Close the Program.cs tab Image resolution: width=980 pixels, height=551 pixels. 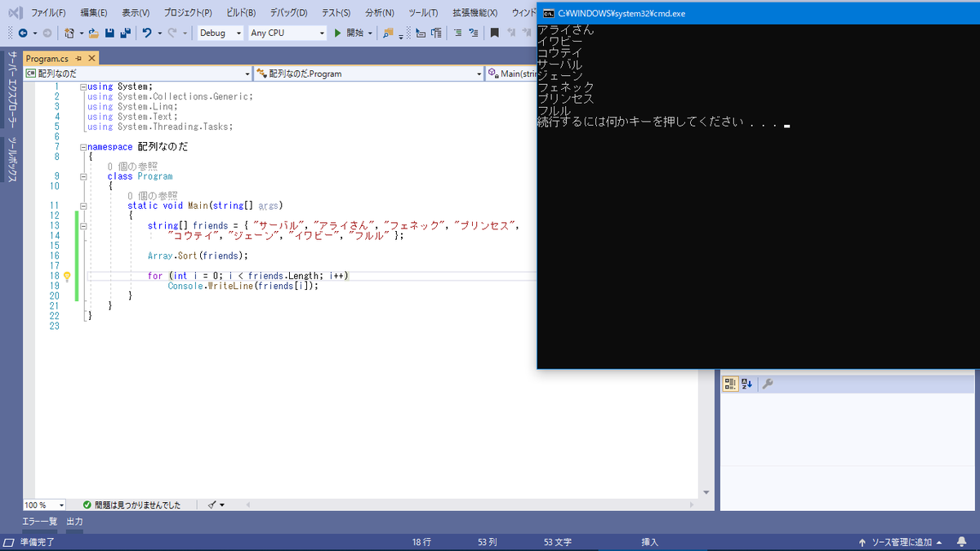point(91,59)
